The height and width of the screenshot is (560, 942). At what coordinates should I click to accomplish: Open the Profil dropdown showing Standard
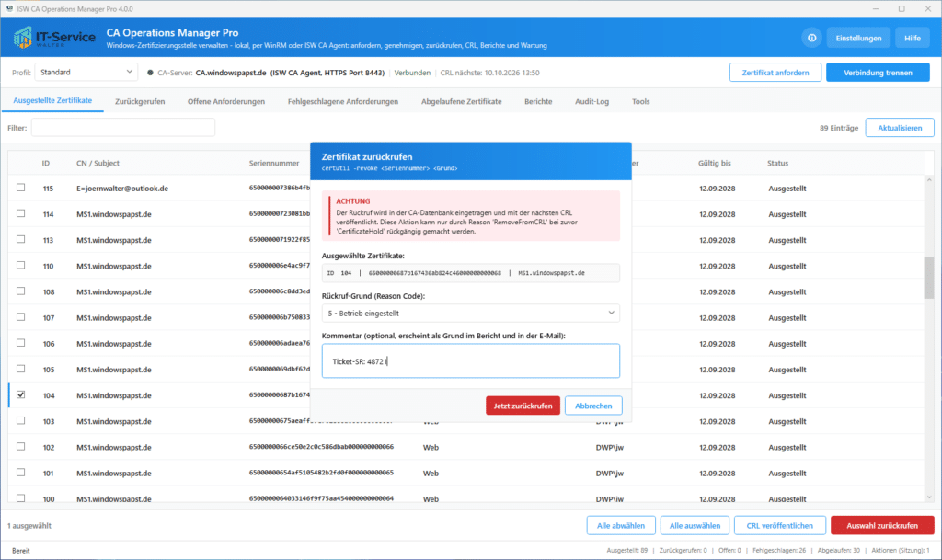click(x=86, y=72)
